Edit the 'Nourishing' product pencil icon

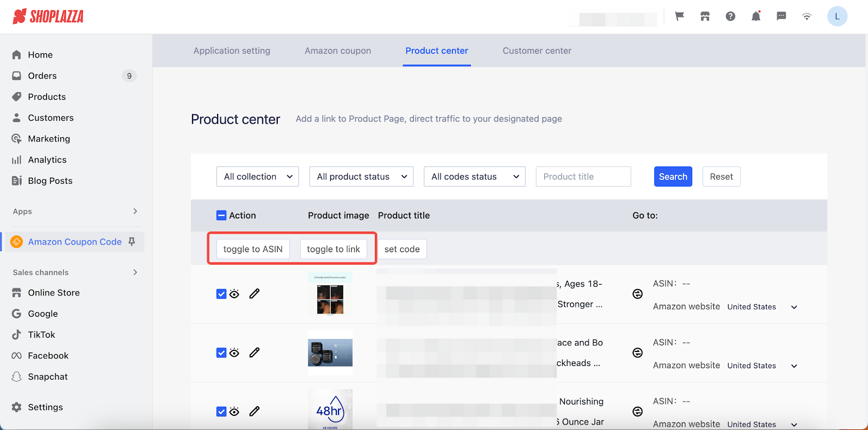pos(254,412)
